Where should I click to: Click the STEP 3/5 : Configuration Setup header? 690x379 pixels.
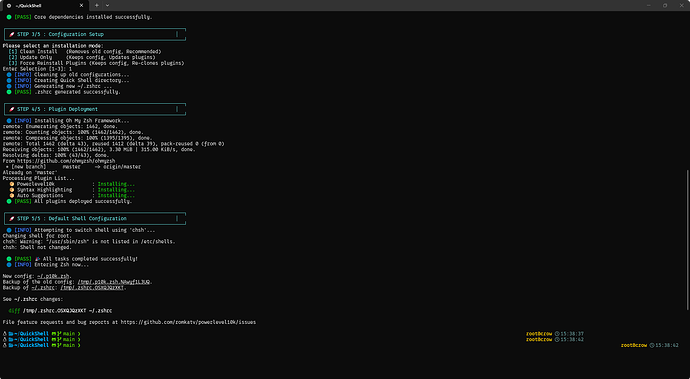95,34
